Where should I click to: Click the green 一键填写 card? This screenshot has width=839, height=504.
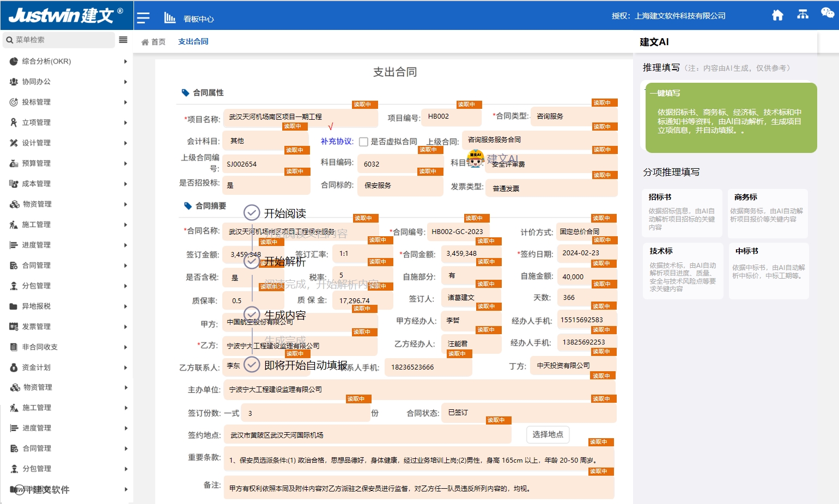point(731,118)
